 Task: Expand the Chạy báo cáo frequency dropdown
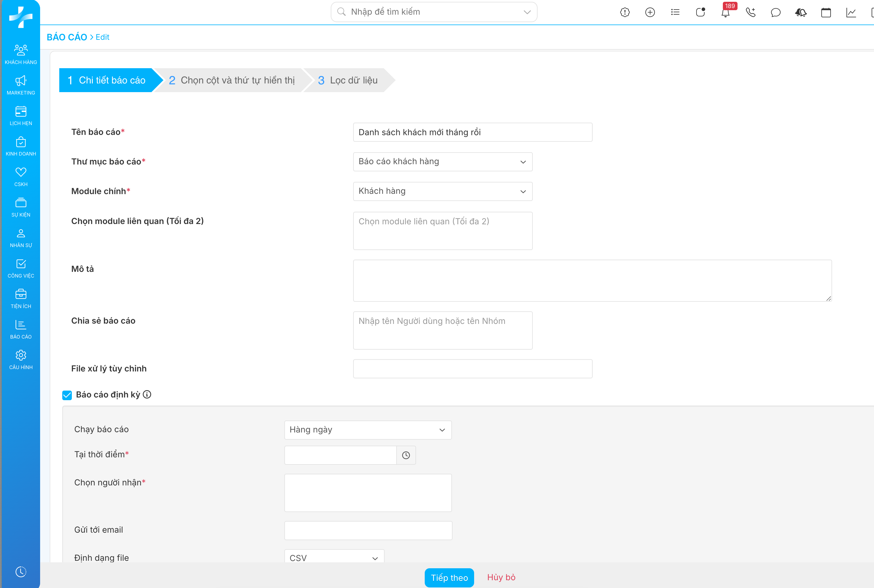pyautogui.click(x=367, y=430)
